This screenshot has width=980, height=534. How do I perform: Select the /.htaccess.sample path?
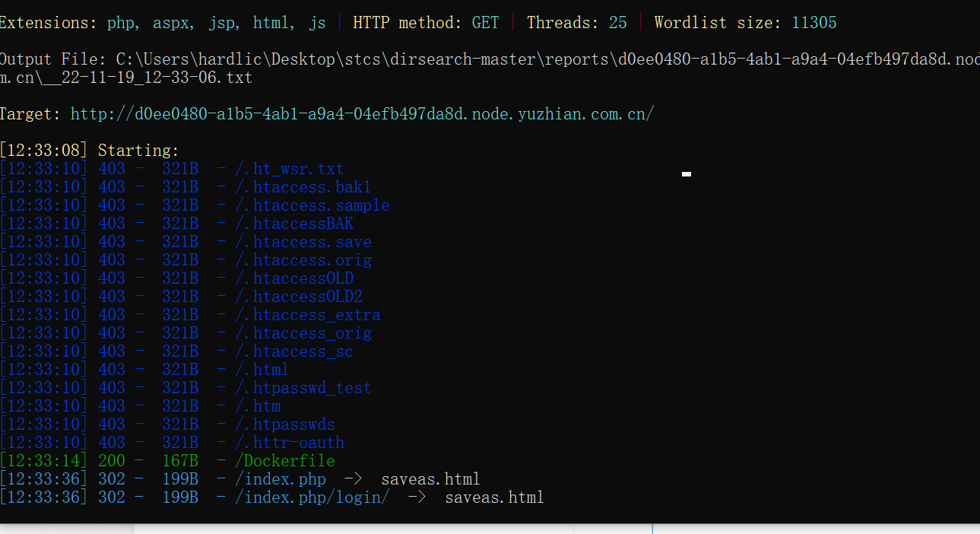click(312, 205)
